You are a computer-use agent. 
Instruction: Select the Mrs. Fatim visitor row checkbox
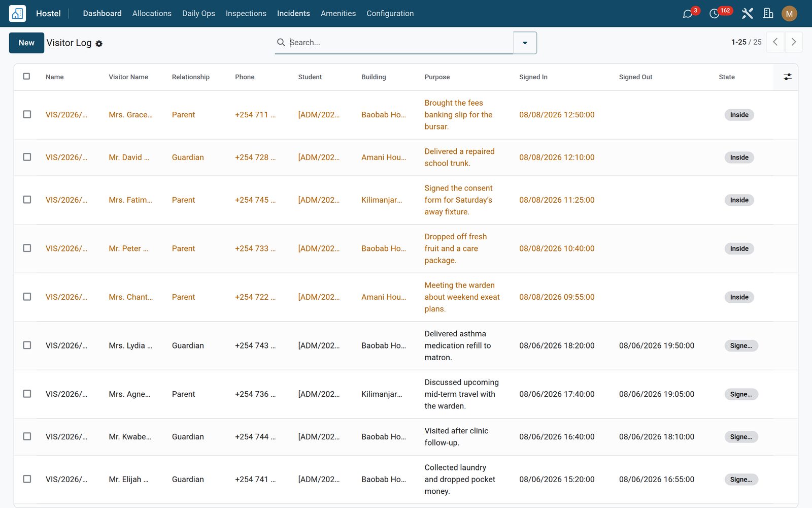(x=27, y=200)
